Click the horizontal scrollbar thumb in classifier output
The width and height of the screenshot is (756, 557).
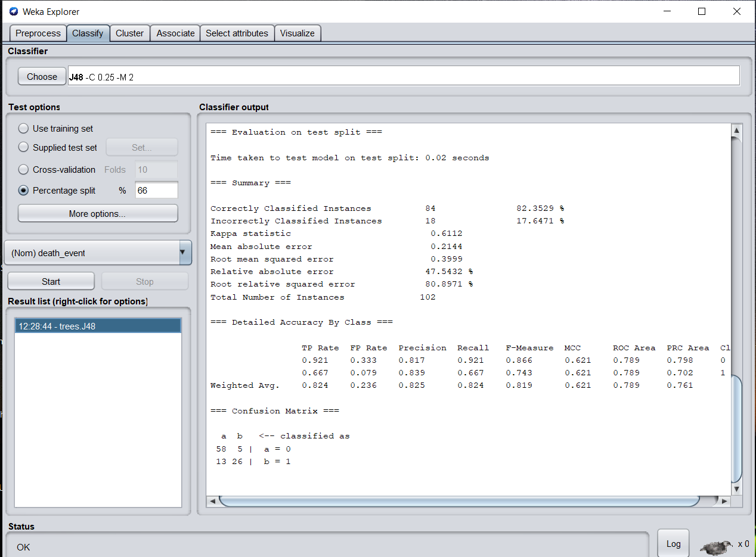[459, 501]
